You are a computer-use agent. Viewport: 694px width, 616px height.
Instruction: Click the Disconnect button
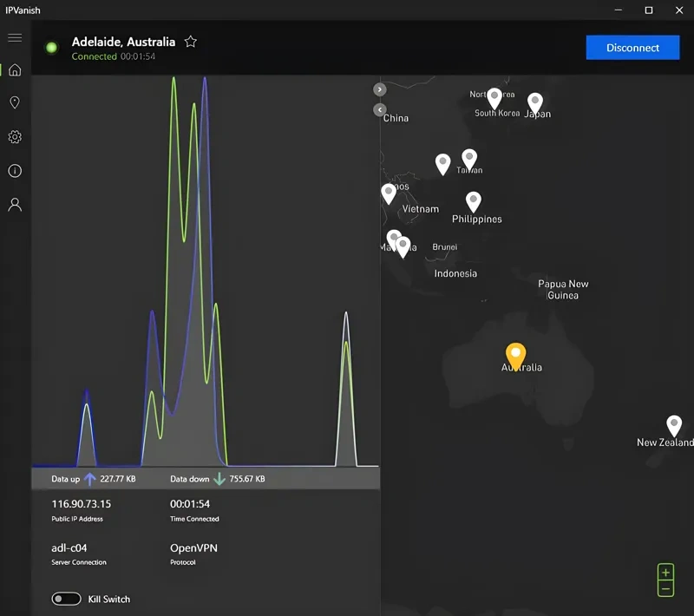[x=632, y=48]
